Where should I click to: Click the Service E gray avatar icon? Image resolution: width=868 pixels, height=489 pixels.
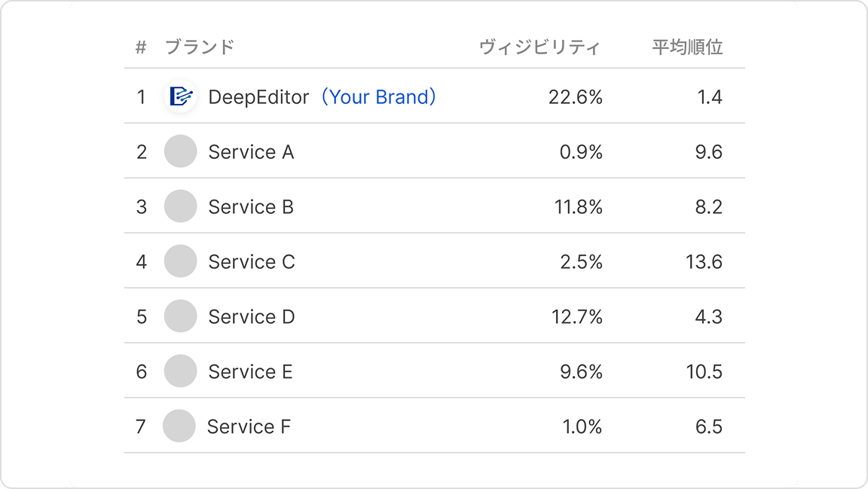[181, 371]
